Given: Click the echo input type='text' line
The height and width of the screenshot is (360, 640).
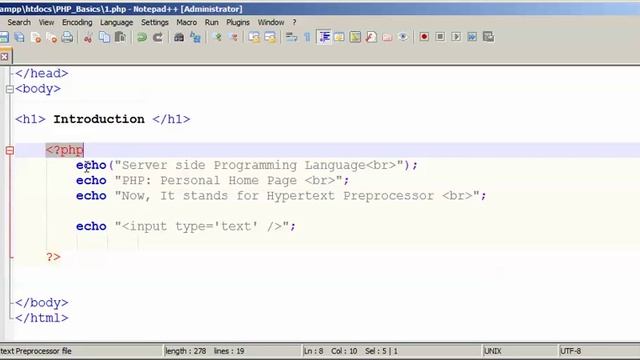Looking at the screenshot, I should 186,227.
